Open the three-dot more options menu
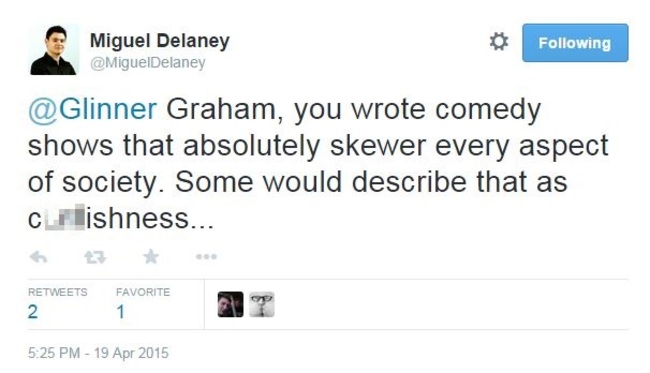The height and width of the screenshot is (373, 650). [206, 257]
